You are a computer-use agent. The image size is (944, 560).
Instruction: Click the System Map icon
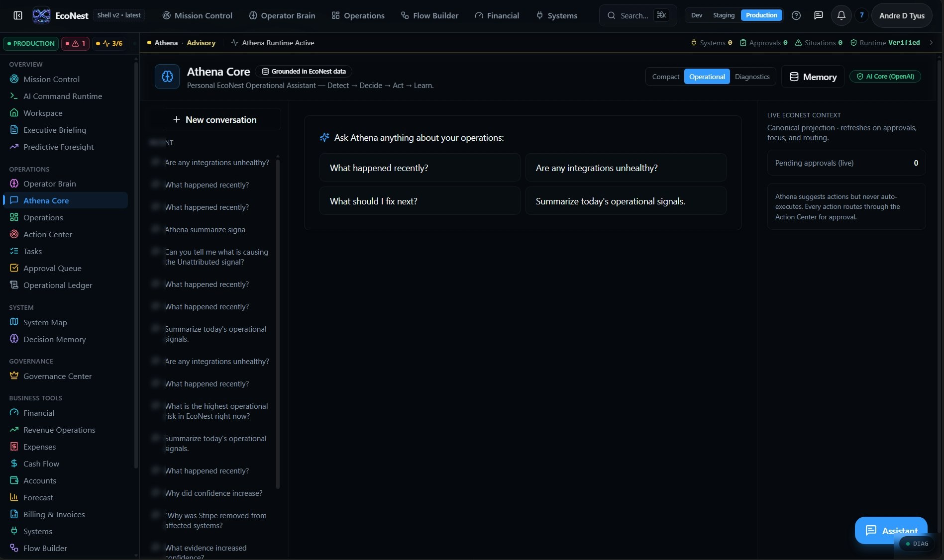click(x=14, y=322)
